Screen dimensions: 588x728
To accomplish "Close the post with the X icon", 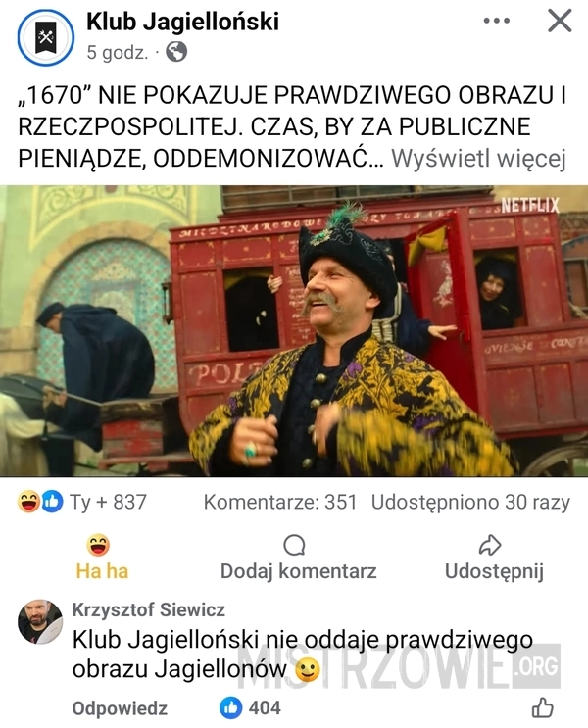I will [x=560, y=21].
